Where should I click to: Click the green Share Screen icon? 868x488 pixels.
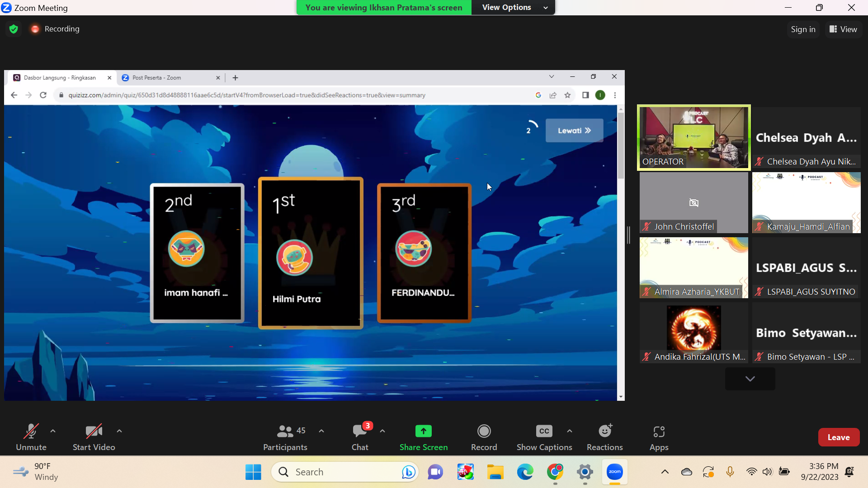click(x=423, y=431)
